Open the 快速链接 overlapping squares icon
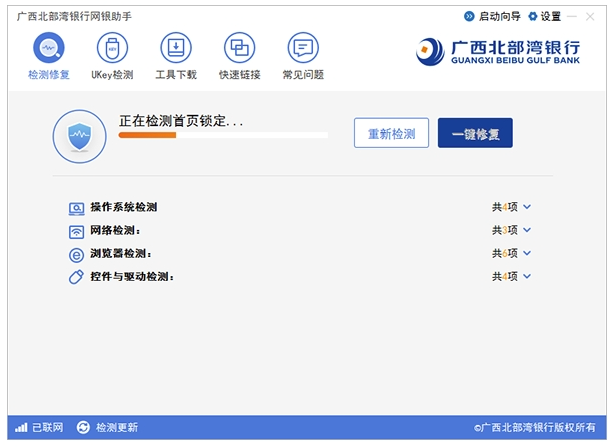Viewport: 614px width, 447px height. (240, 48)
